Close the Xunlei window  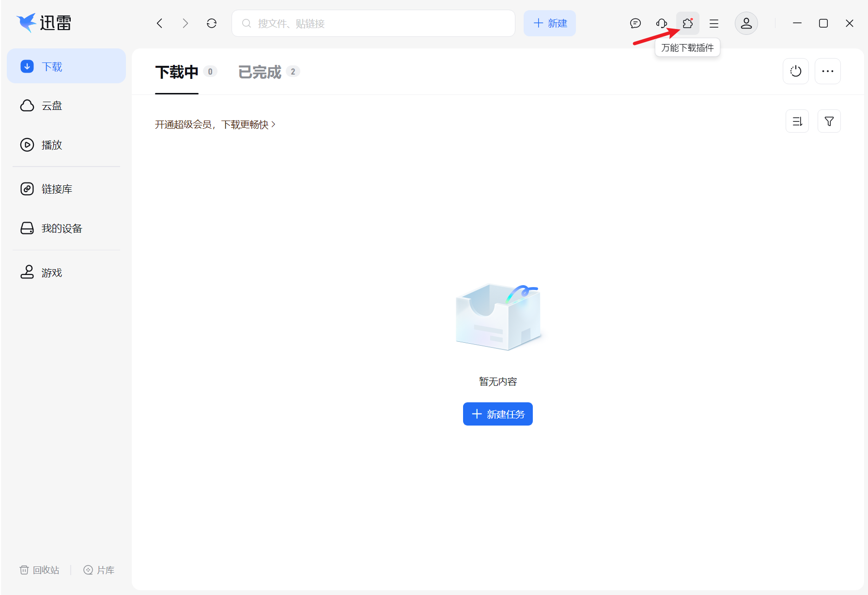coord(850,23)
